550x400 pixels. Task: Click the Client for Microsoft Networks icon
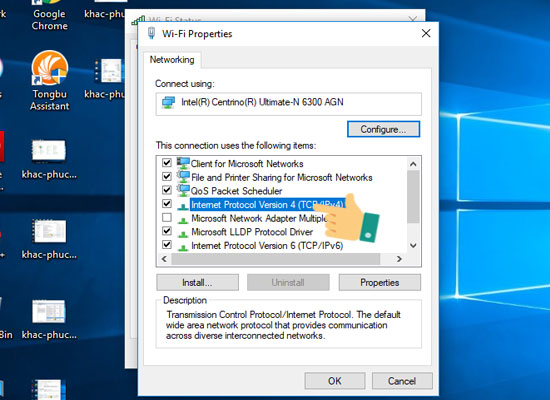(183, 164)
